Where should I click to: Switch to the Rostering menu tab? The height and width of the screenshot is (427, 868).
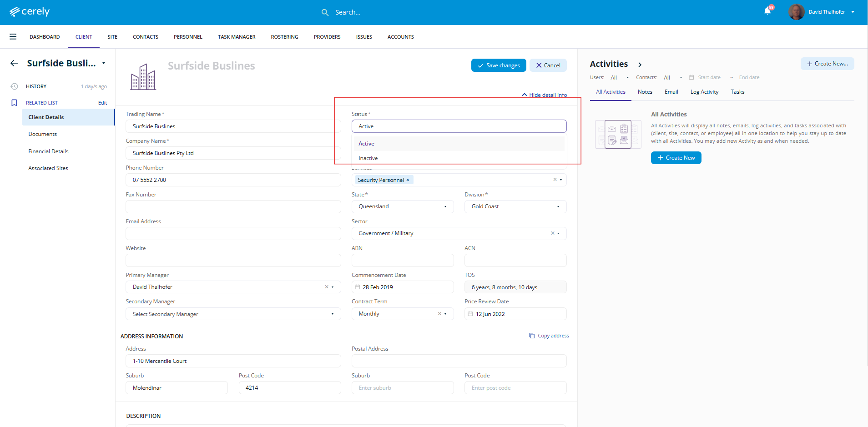pyautogui.click(x=284, y=37)
